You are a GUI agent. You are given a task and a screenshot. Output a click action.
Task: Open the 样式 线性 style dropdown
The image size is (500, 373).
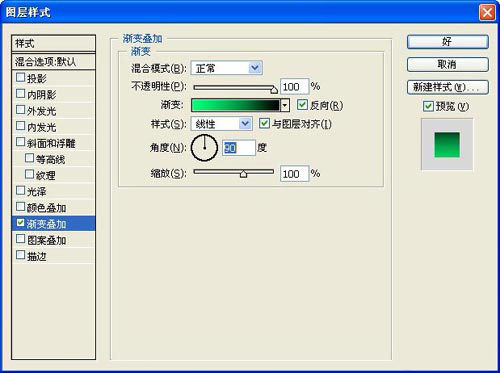(222, 124)
